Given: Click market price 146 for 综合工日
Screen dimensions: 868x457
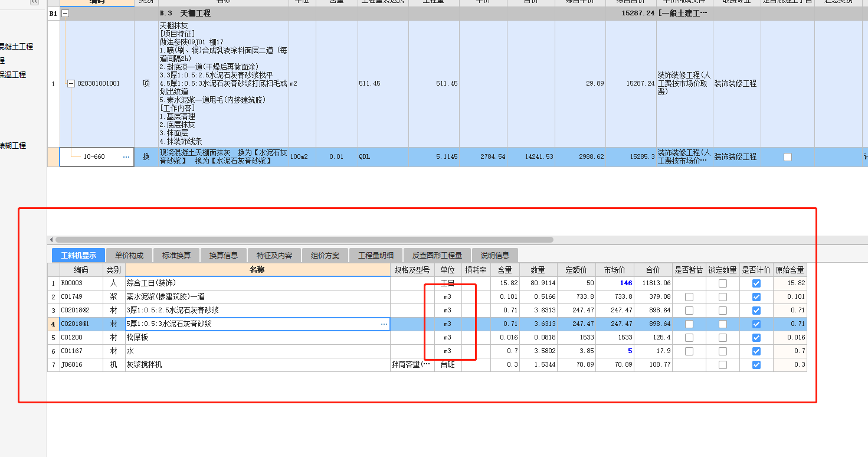Looking at the screenshot, I should point(614,283).
